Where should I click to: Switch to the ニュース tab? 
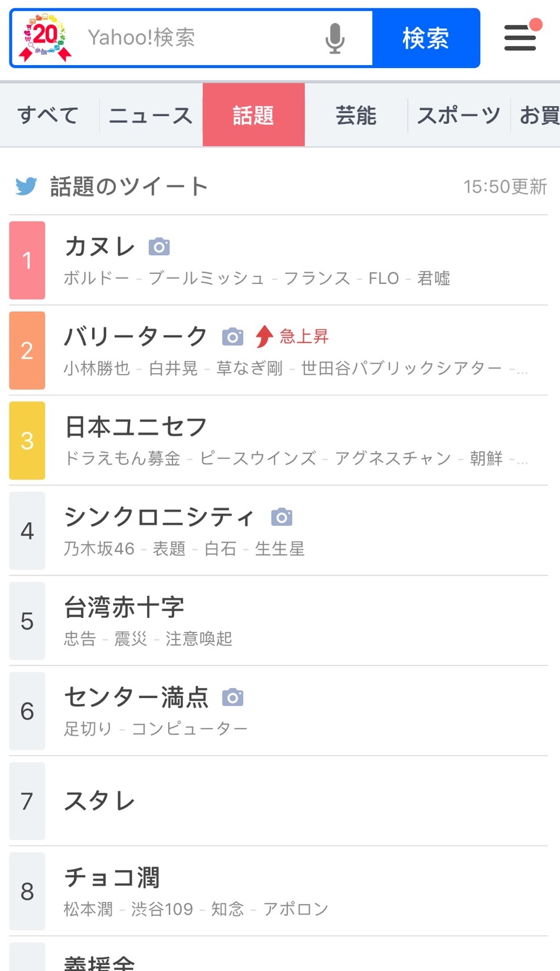pyautogui.click(x=151, y=115)
